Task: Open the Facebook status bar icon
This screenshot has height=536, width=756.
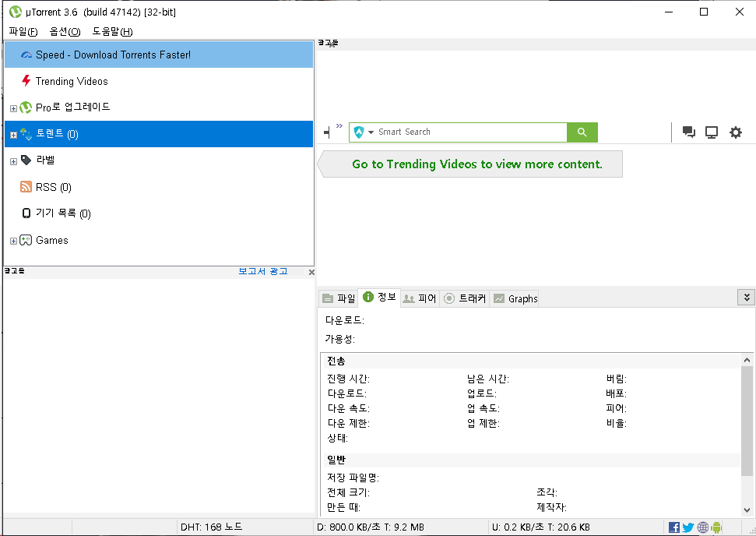Action: point(674,527)
